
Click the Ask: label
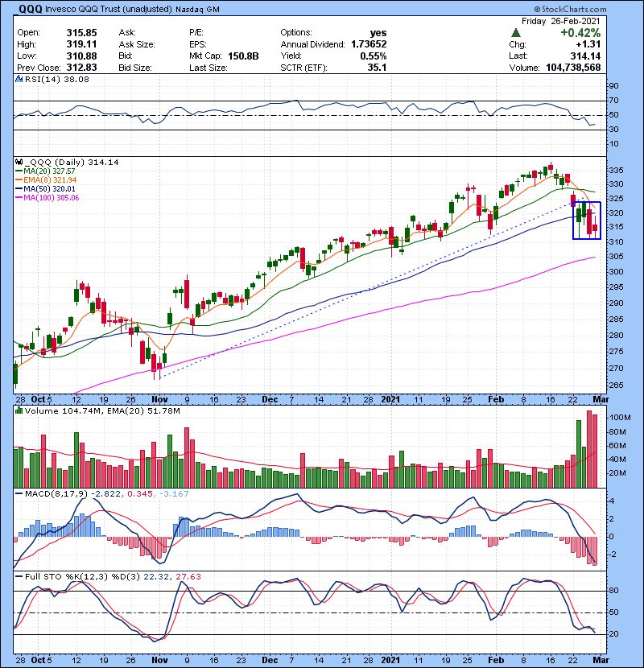click(127, 33)
